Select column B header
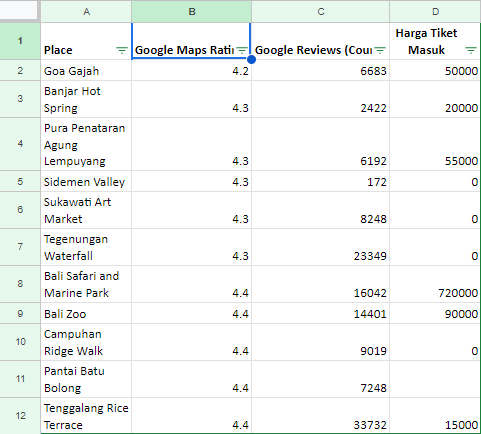The height and width of the screenshot is (434, 481). tap(192, 12)
